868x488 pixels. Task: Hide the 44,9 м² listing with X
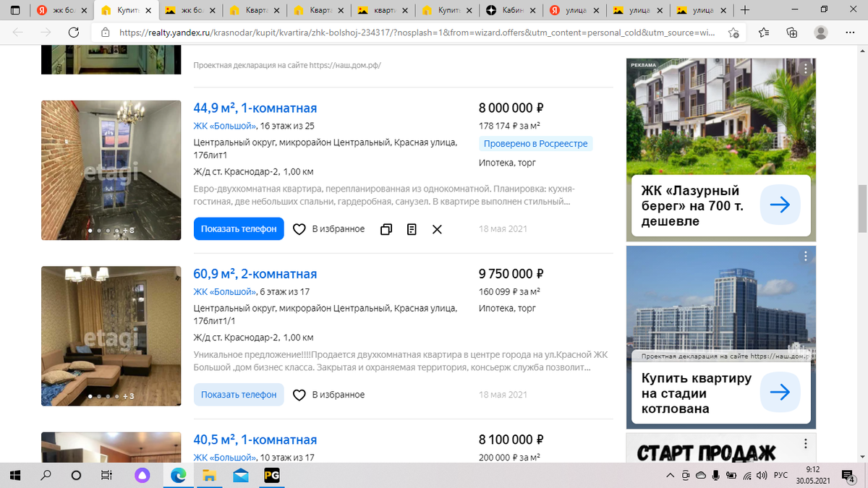click(x=437, y=229)
